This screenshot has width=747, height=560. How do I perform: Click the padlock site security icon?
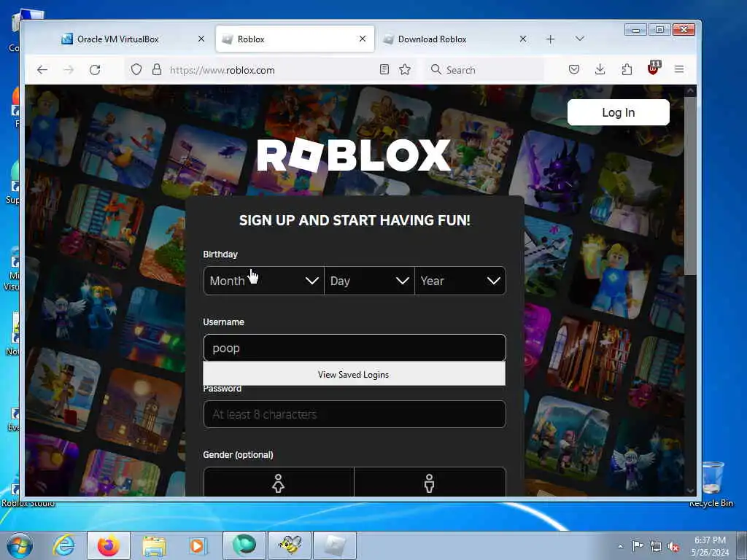[x=157, y=70]
